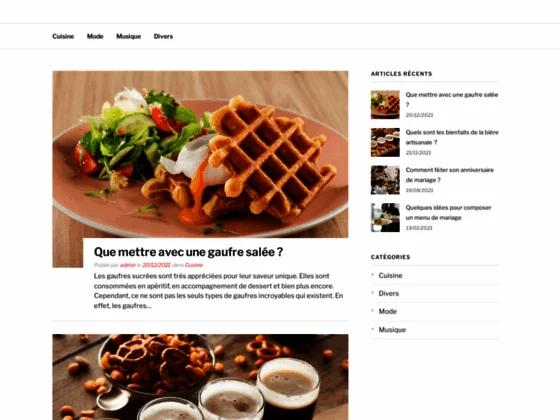Image resolution: width=560 pixels, height=420 pixels.
Task: Open the Cuisine menu item
Action: [63, 36]
